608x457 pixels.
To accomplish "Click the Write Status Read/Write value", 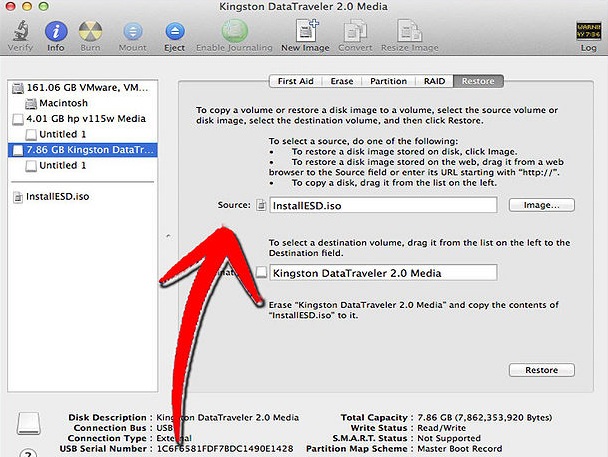I will [441, 428].
